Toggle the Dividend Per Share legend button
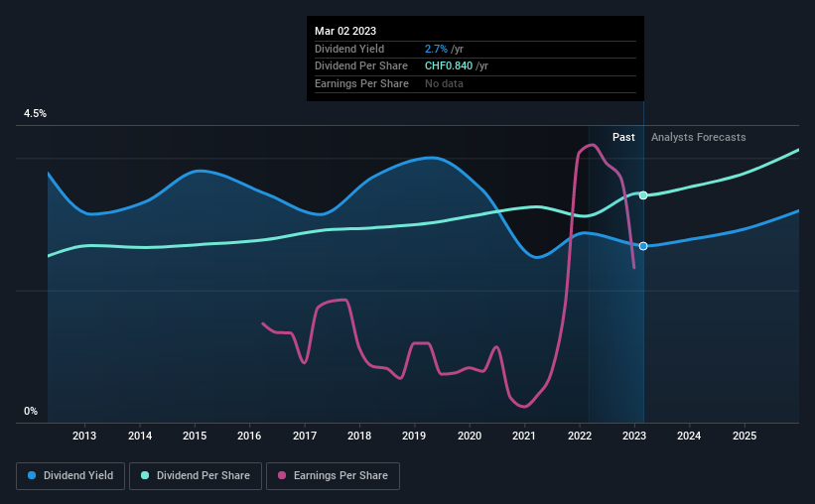 coord(196,476)
